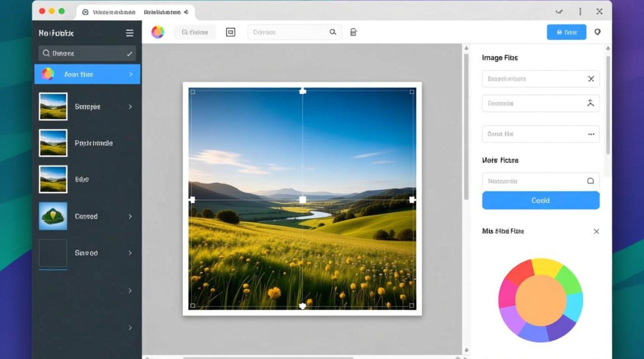Expand the first landscape item chevron in sidebar
The width and height of the screenshot is (644, 359).
130,107
